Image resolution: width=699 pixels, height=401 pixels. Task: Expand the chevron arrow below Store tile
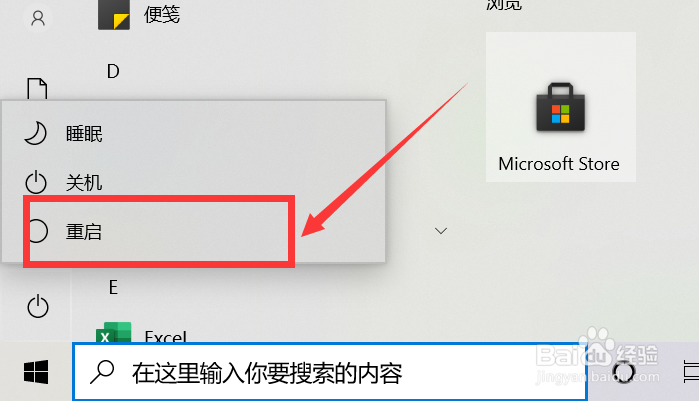pos(441,231)
